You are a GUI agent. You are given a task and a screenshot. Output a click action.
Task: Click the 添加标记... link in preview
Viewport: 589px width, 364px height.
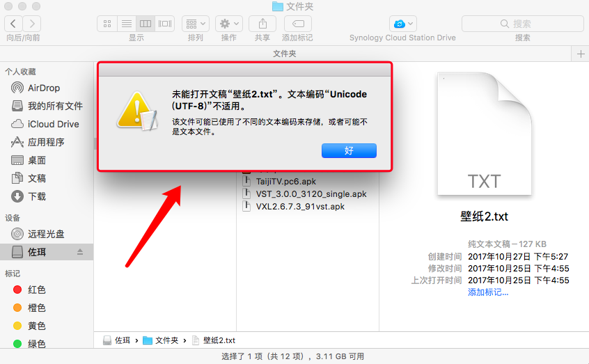click(488, 292)
